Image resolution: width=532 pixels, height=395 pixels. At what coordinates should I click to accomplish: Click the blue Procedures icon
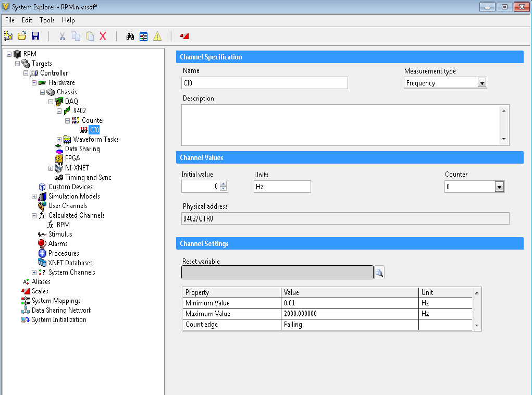pos(42,253)
